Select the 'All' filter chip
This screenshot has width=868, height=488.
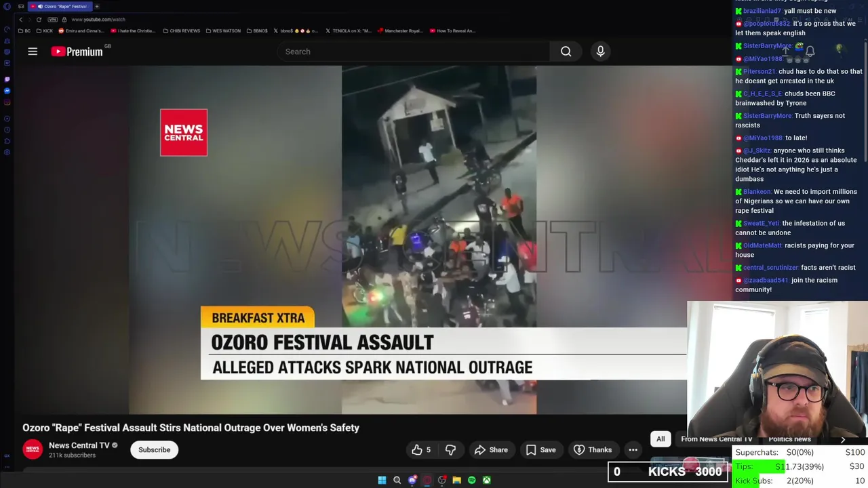coord(660,439)
